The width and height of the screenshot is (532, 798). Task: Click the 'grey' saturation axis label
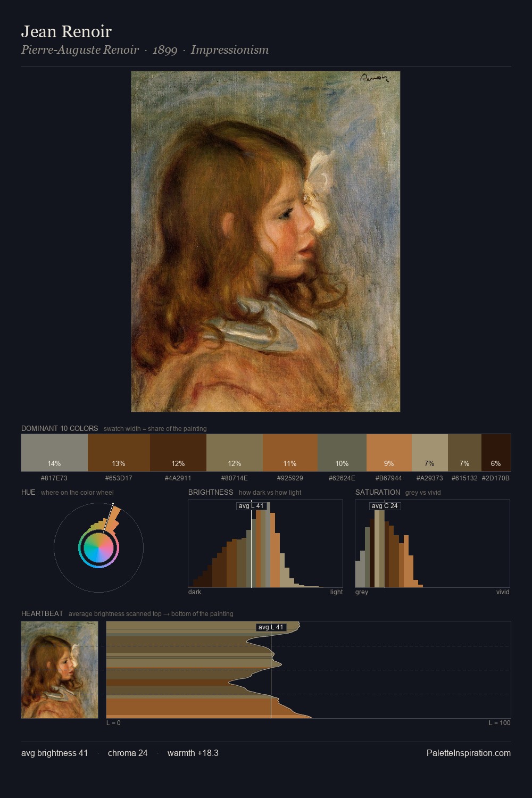[362, 592]
